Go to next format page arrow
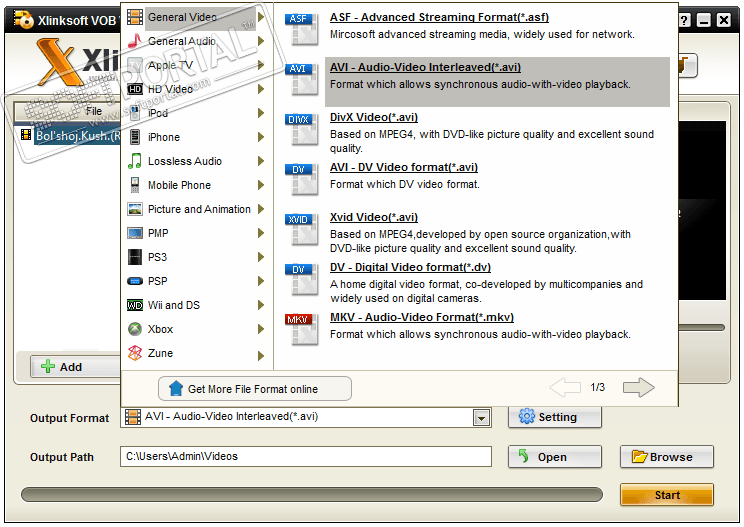The height and width of the screenshot is (527, 744). [x=638, y=388]
